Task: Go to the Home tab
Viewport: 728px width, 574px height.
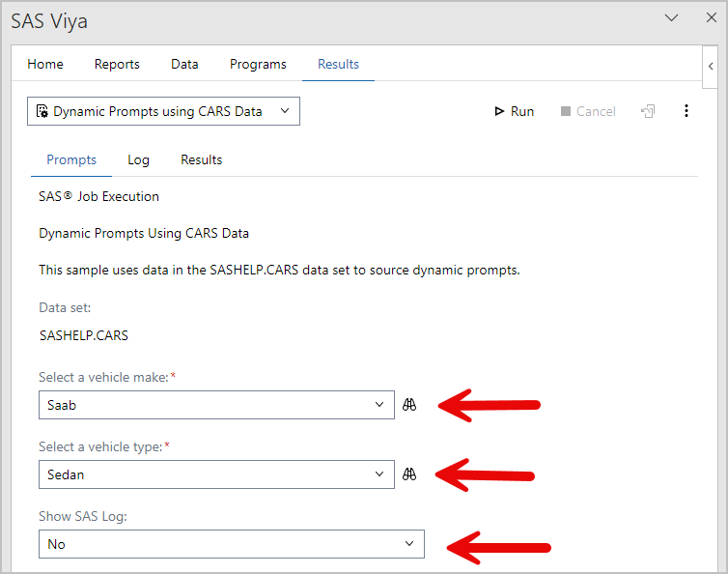Action: [x=45, y=64]
